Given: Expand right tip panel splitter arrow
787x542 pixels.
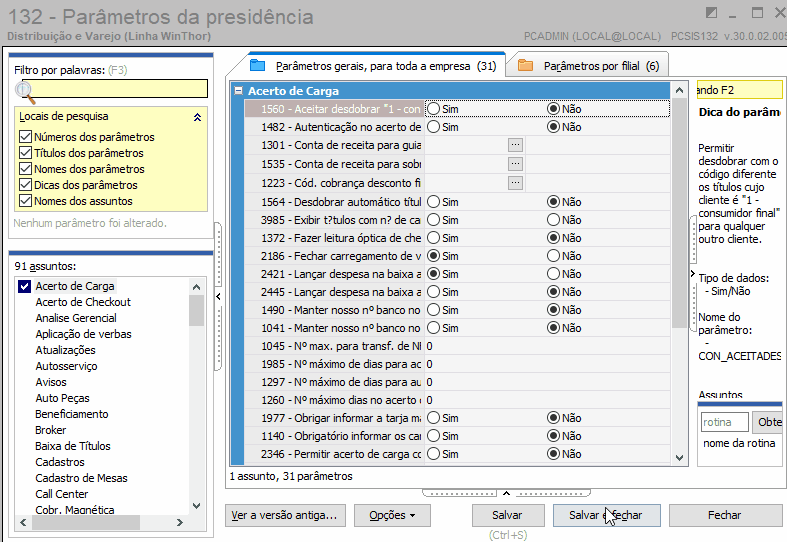Looking at the screenshot, I should click(693, 274).
